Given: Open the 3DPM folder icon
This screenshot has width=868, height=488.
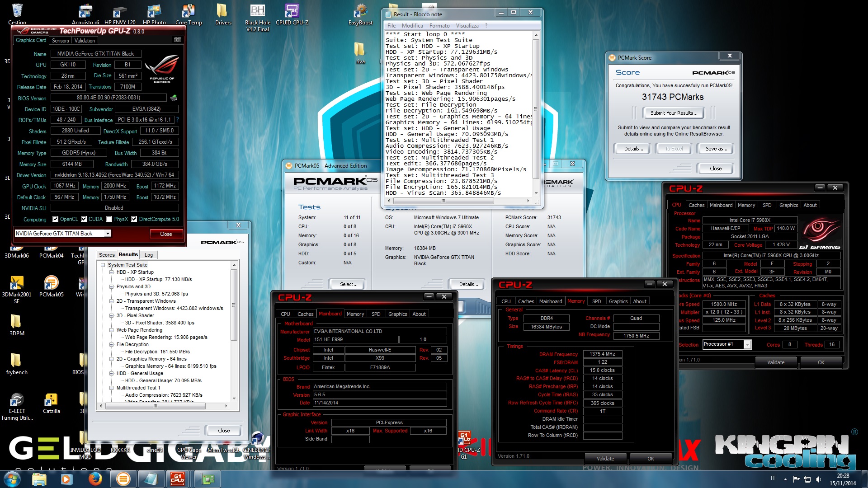Looking at the screenshot, I should pos(17,325).
